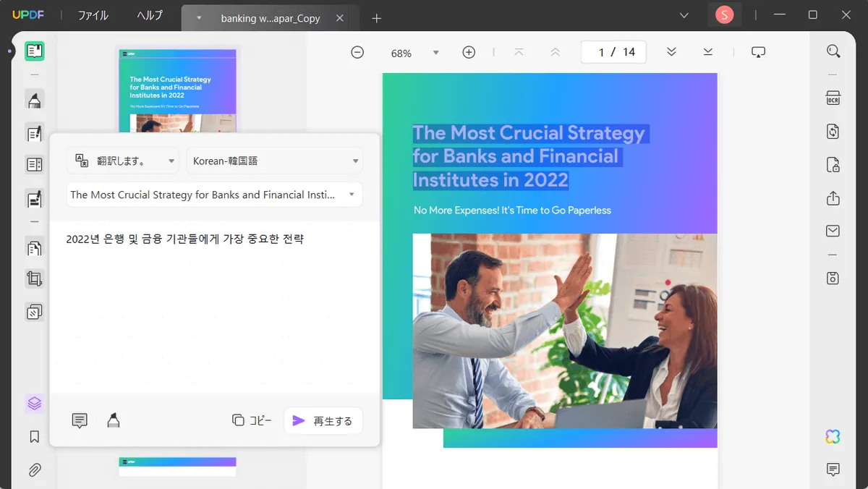868x489 pixels.
Task: Select the Comment highlighter tool in left sidebar
Action: [34, 100]
